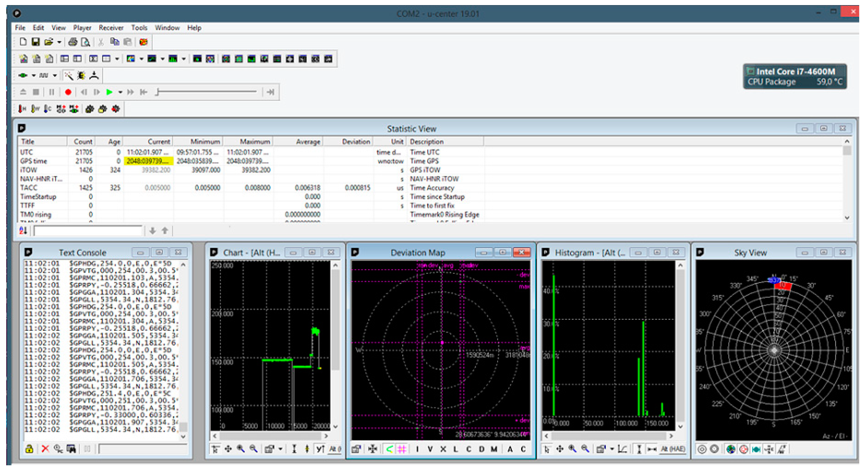Click the Warmstart thermometer icon
868x472 pixels.
pos(35,109)
